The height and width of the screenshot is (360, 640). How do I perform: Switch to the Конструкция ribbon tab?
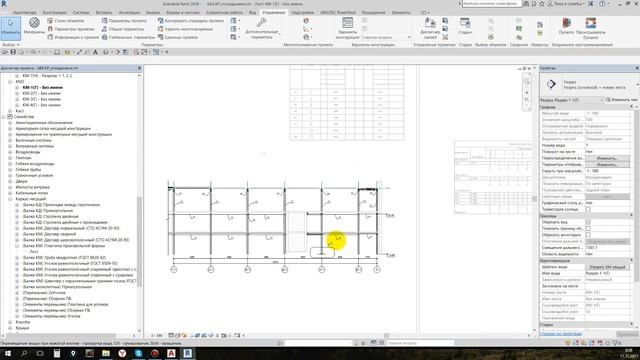point(54,13)
